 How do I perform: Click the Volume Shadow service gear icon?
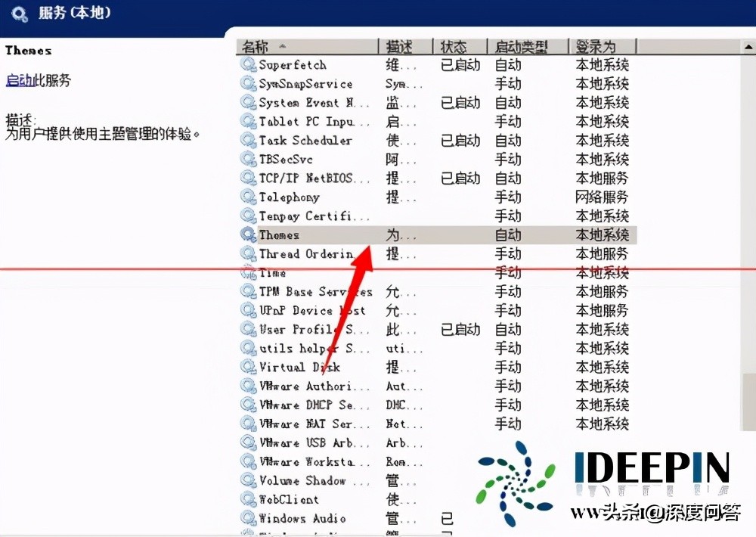tap(248, 480)
